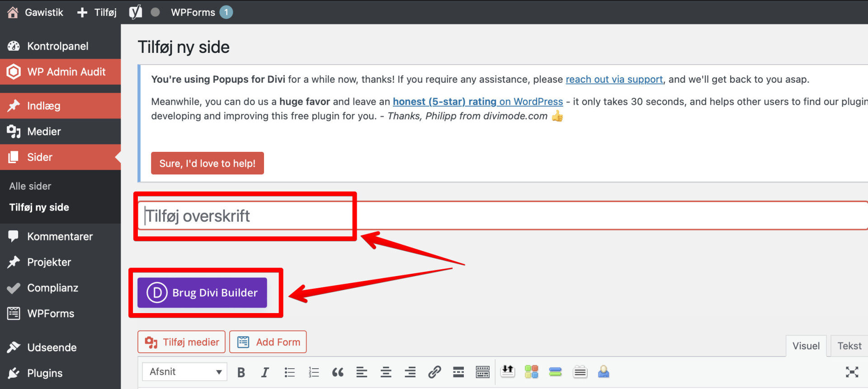Viewport: 868px width, 389px height.
Task: Center-align the text
Action: 386,372
